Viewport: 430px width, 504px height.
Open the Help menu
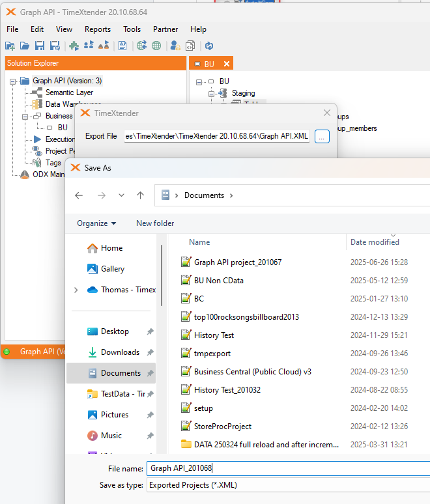pos(198,29)
